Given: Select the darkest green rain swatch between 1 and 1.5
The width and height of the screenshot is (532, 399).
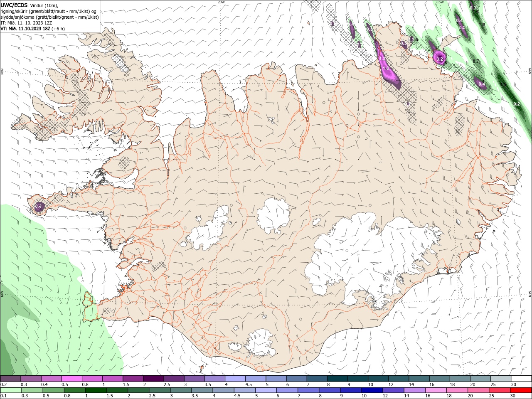Looking at the screenshot, I should [95, 390].
